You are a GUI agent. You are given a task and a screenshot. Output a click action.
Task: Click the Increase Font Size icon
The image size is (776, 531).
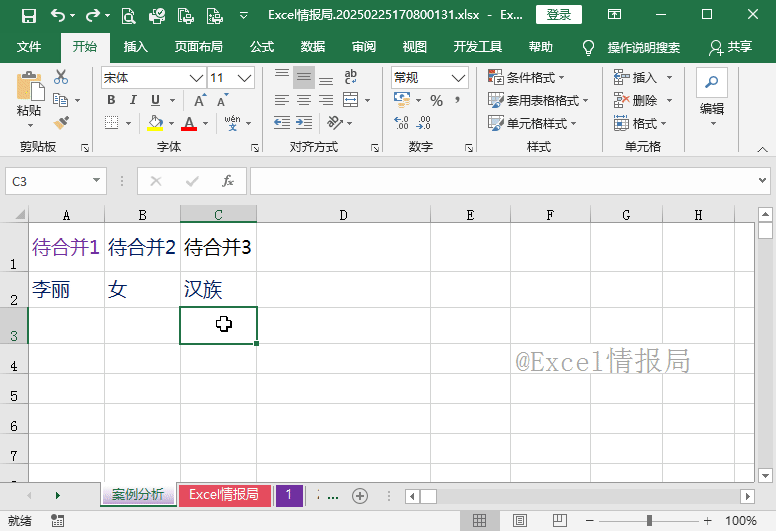[x=200, y=100]
